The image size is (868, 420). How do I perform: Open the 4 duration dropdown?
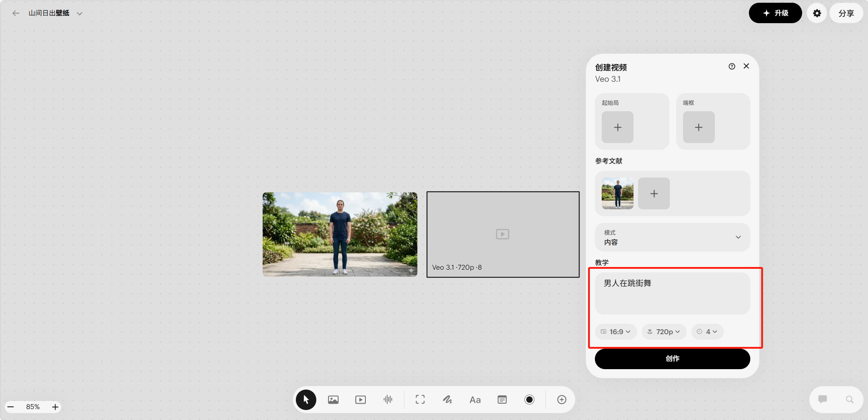(x=708, y=332)
